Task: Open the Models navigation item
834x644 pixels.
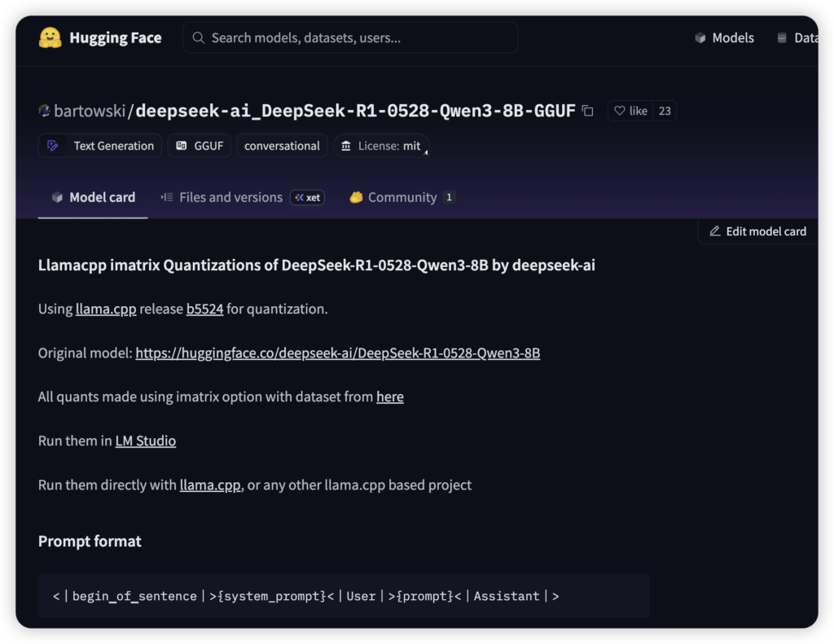Action: pyautogui.click(x=724, y=37)
